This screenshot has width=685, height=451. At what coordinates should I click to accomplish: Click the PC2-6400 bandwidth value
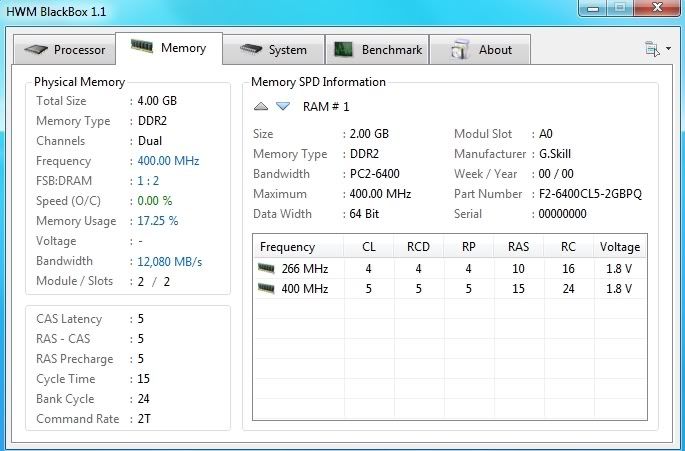coord(374,174)
